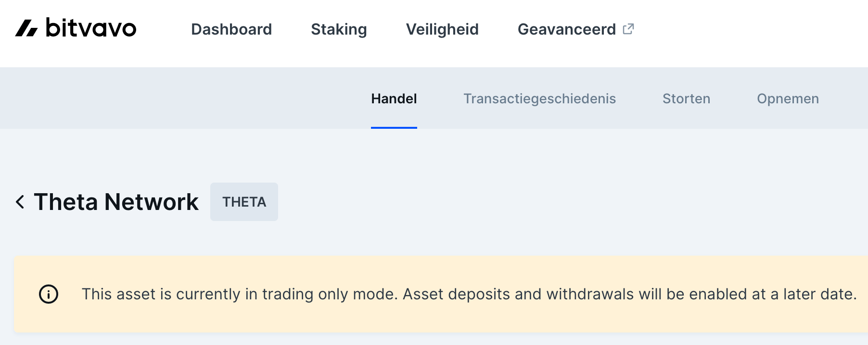Click the Bitvavo logo
868x345 pixels.
coord(76,29)
